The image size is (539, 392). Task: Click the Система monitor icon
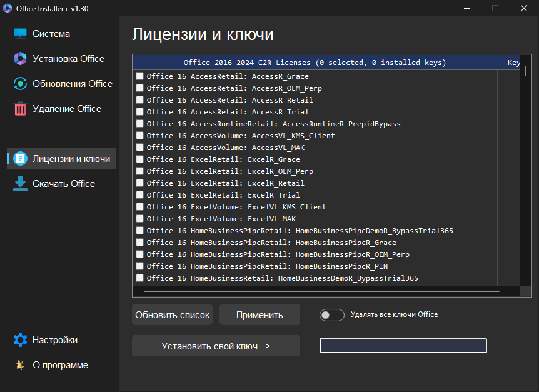(x=21, y=34)
